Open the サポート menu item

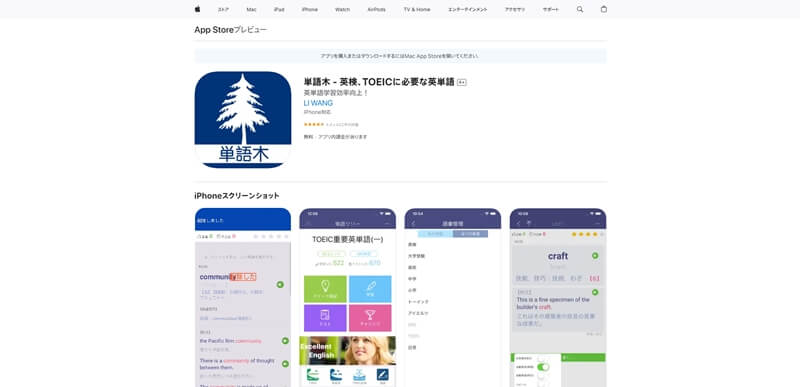point(551,10)
